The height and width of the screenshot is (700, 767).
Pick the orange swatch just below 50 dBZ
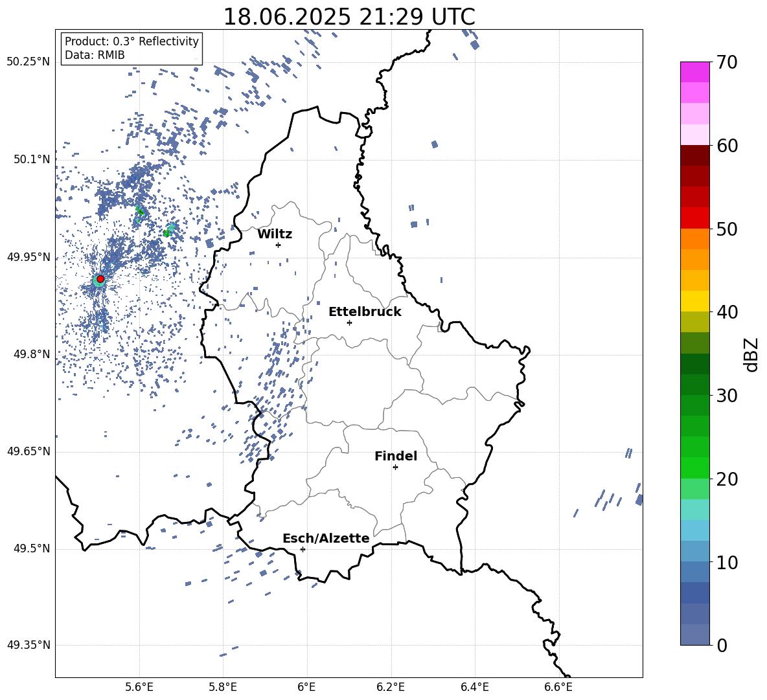click(694, 239)
